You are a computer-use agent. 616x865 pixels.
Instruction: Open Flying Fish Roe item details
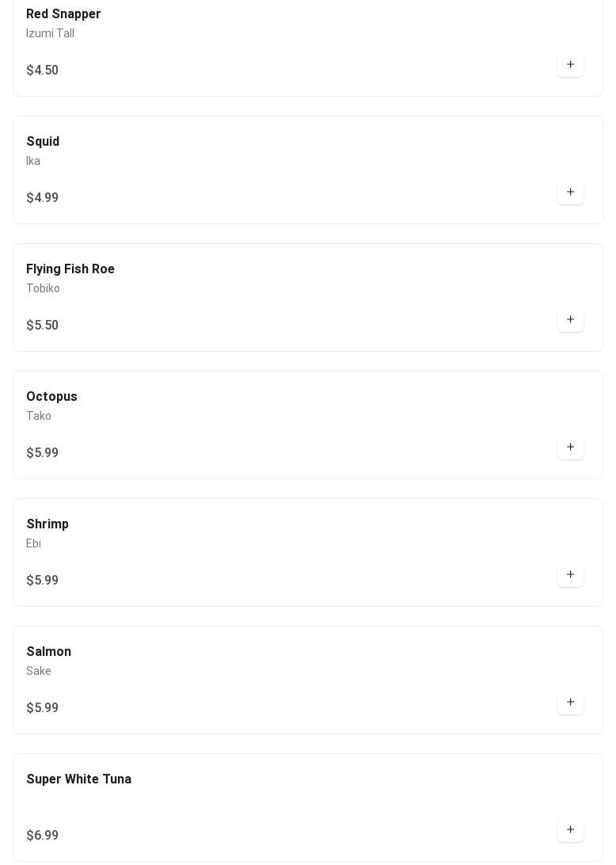tap(70, 269)
